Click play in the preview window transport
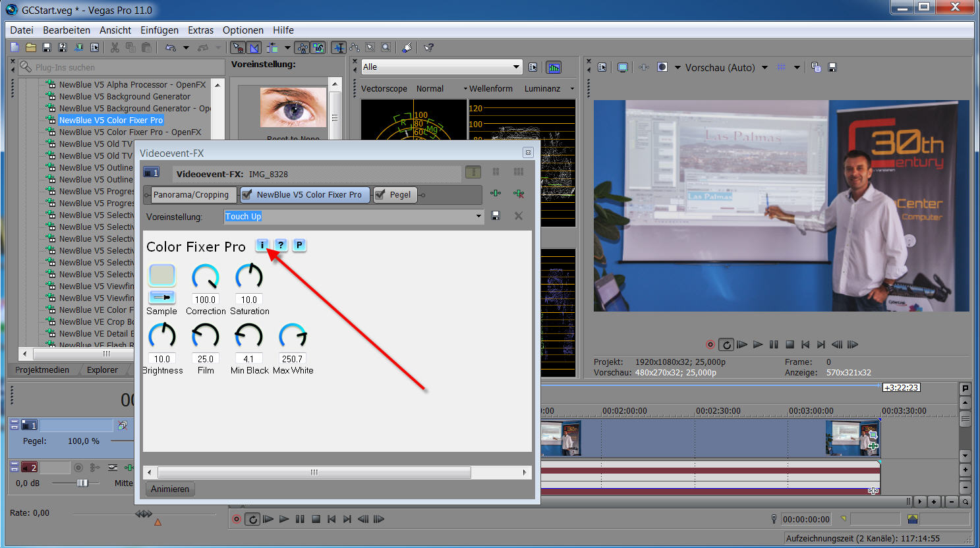This screenshot has width=980, height=548. click(x=758, y=344)
